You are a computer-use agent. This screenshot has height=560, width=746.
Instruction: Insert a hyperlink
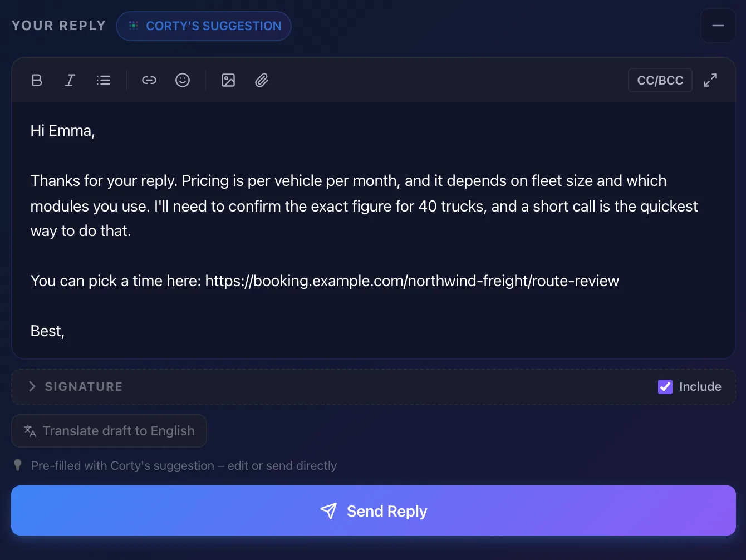click(x=149, y=80)
